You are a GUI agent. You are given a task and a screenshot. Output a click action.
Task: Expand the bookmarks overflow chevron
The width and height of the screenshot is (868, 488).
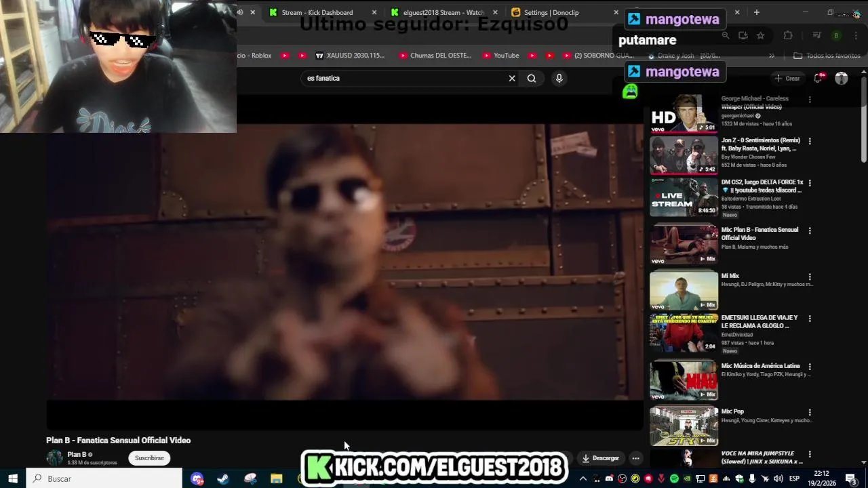772,56
